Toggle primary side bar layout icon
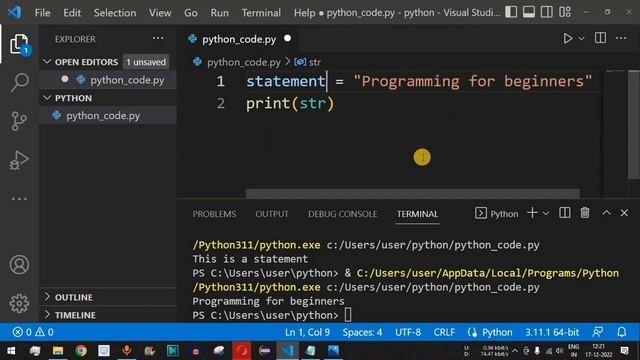 (511, 12)
